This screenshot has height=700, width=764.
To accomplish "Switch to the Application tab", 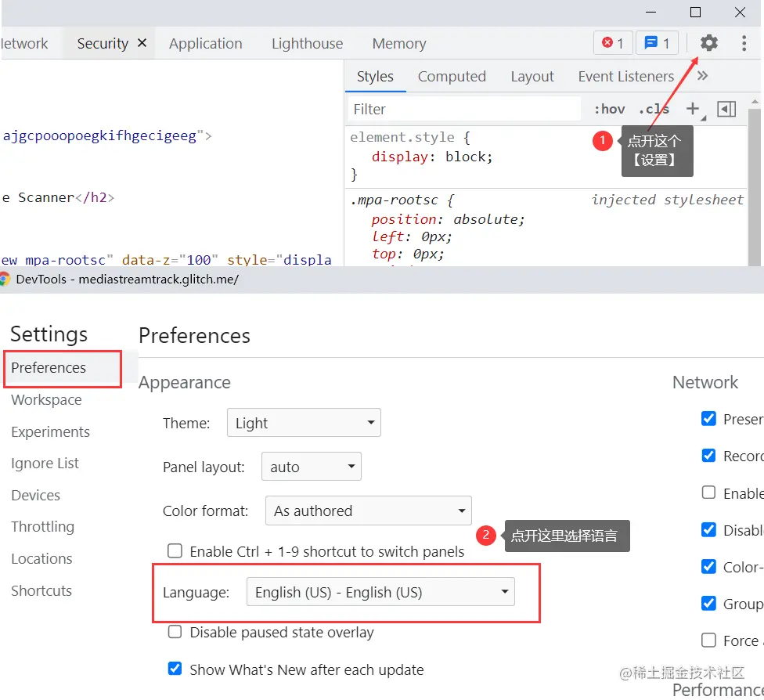I will [205, 43].
